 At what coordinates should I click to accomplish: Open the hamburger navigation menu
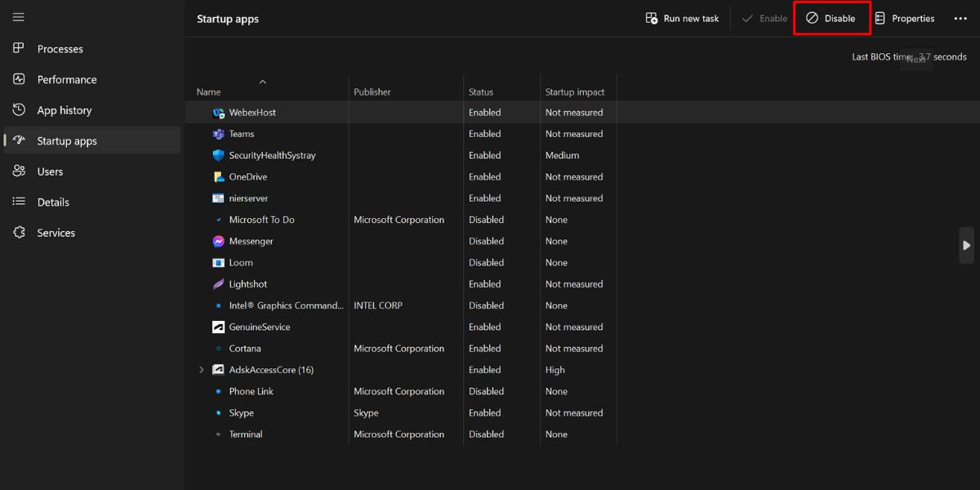(x=18, y=16)
